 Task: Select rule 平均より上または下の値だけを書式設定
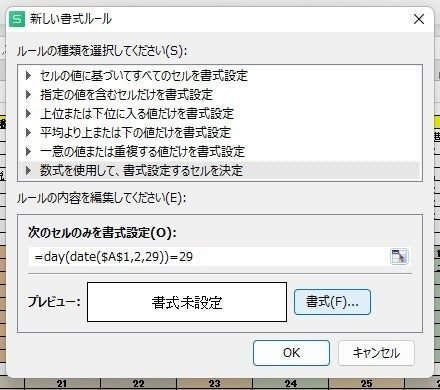(220, 133)
